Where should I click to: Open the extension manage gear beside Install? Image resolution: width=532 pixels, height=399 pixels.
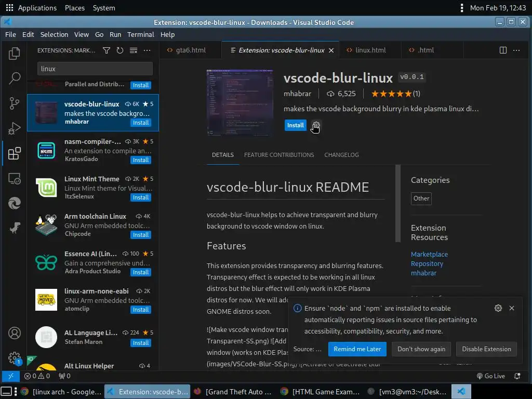point(316,125)
